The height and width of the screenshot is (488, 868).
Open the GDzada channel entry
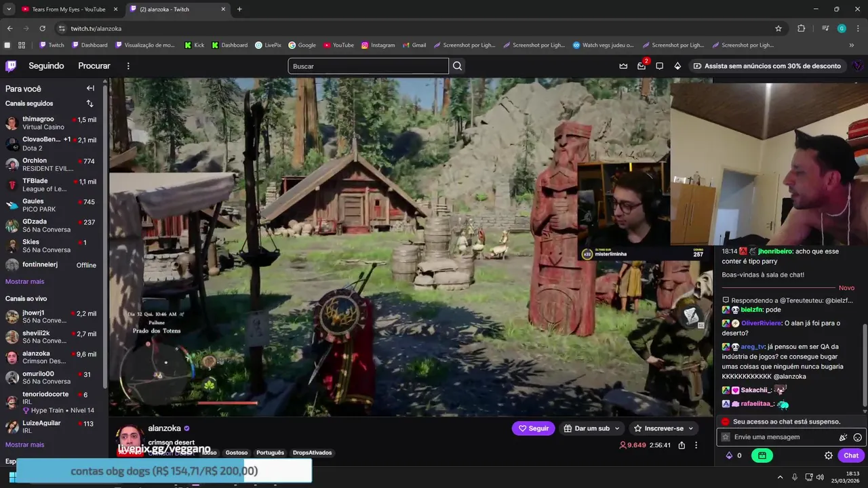tap(52, 226)
